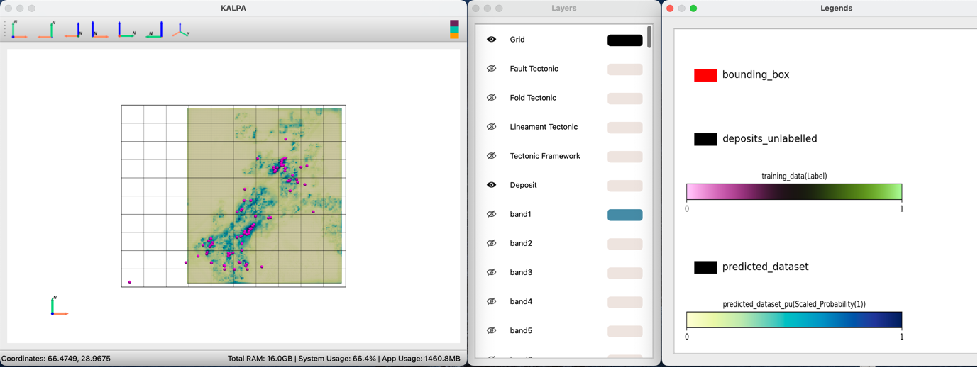Click the black predicted_dataset legend swatch

click(x=707, y=268)
